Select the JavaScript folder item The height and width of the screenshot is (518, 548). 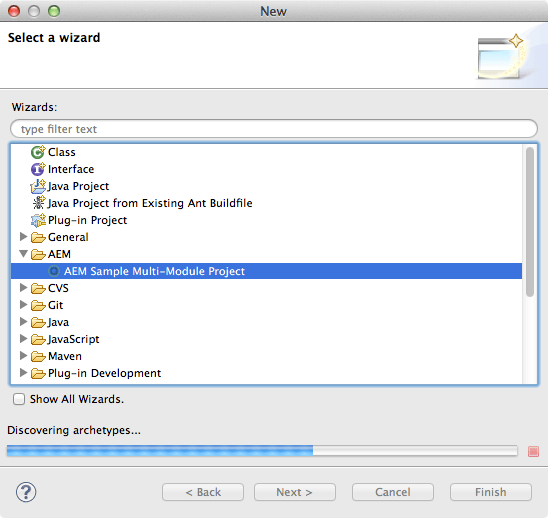(65, 339)
